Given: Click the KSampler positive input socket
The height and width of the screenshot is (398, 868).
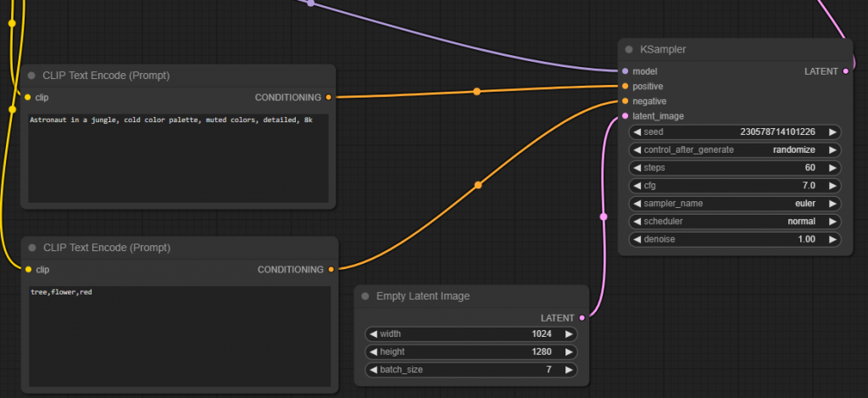Looking at the screenshot, I should tap(625, 86).
